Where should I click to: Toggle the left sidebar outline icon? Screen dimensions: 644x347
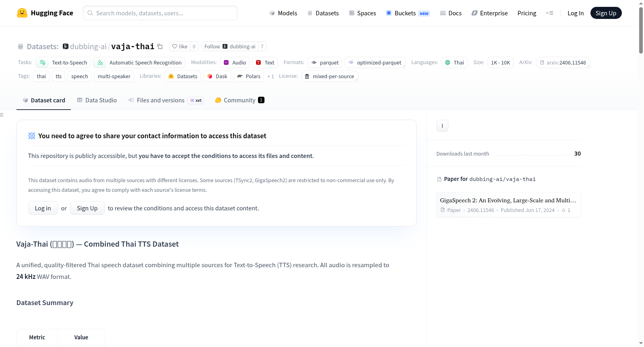coord(2,115)
